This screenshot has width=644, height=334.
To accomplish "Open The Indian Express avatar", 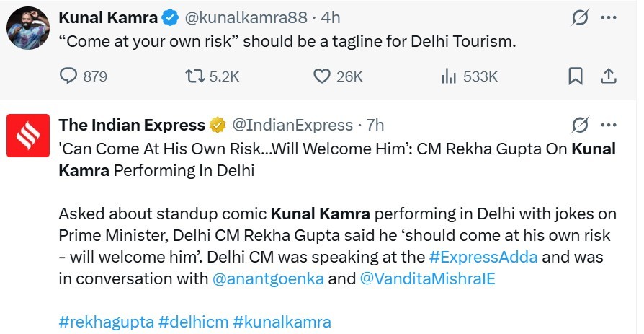I will [27, 136].
